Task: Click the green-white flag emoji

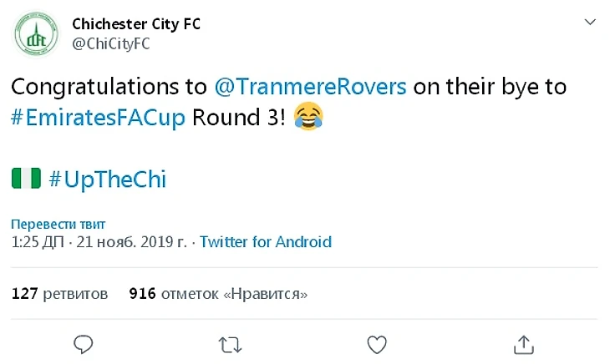Action: (26, 178)
